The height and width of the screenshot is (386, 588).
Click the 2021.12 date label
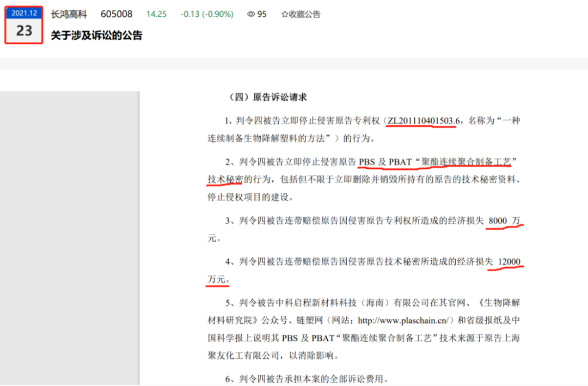(x=24, y=13)
